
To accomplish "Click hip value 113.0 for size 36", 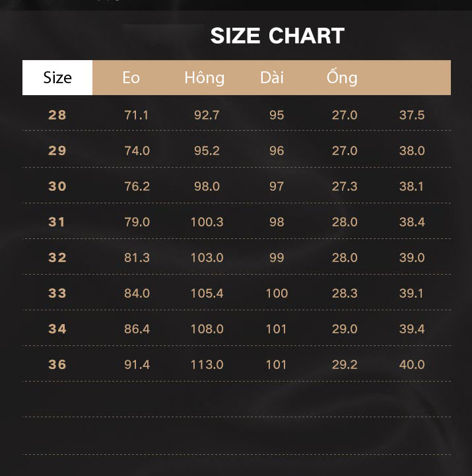I will point(207,364).
